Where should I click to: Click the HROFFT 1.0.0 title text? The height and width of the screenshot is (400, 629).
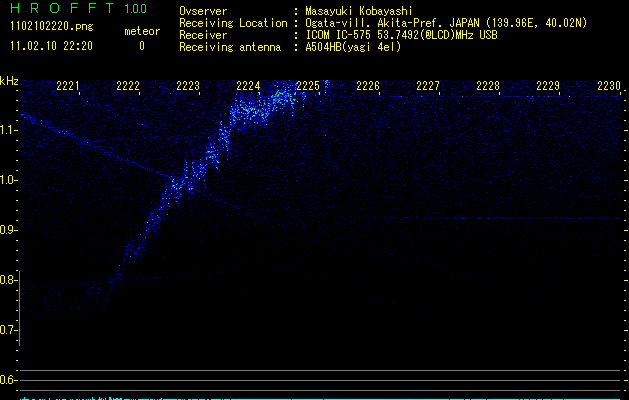(79, 8)
